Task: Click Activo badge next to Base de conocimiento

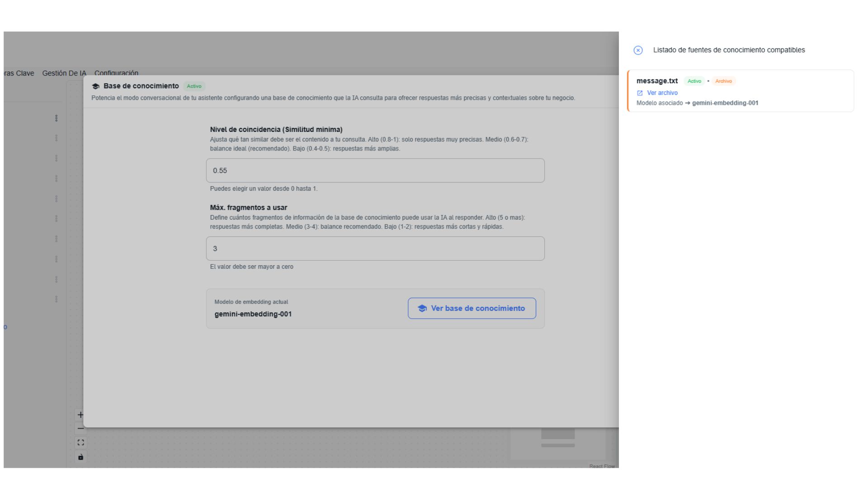Action: click(x=194, y=86)
